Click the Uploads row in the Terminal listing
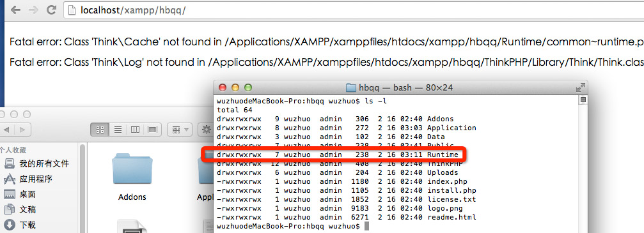The image size is (644, 233). tap(337, 173)
